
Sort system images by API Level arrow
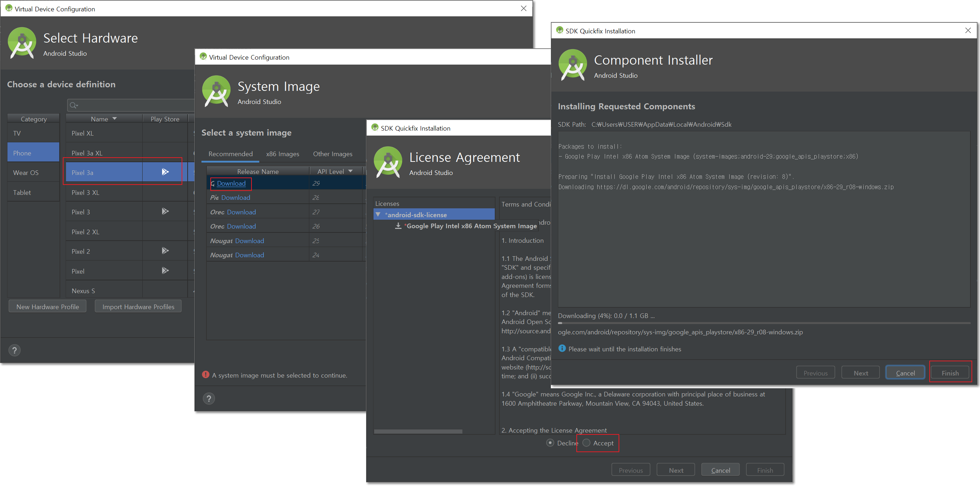(350, 171)
